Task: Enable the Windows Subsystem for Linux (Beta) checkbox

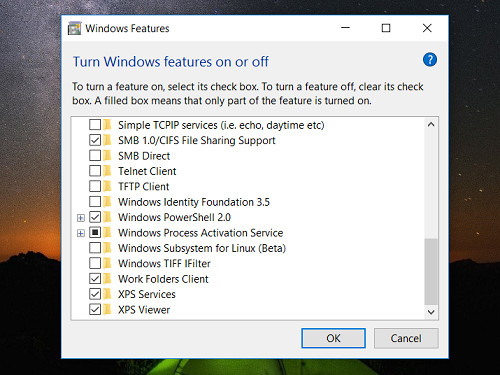Action: point(95,248)
